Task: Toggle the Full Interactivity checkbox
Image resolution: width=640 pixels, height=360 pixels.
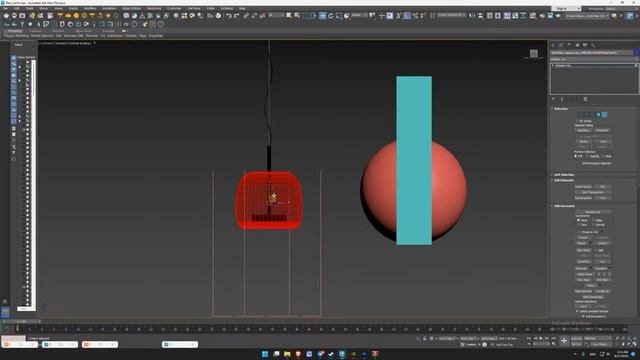Action: (583, 316)
